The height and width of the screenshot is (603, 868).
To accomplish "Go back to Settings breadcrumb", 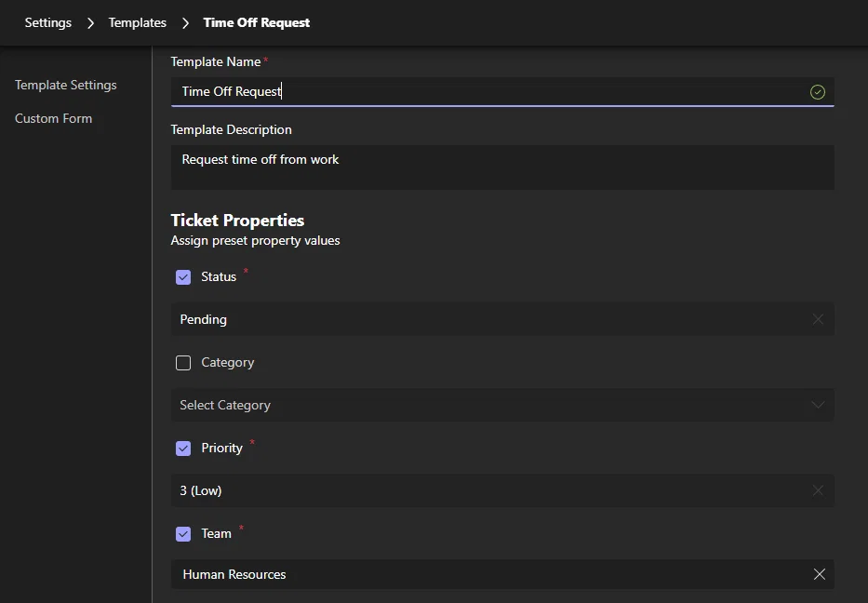I will click(48, 22).
